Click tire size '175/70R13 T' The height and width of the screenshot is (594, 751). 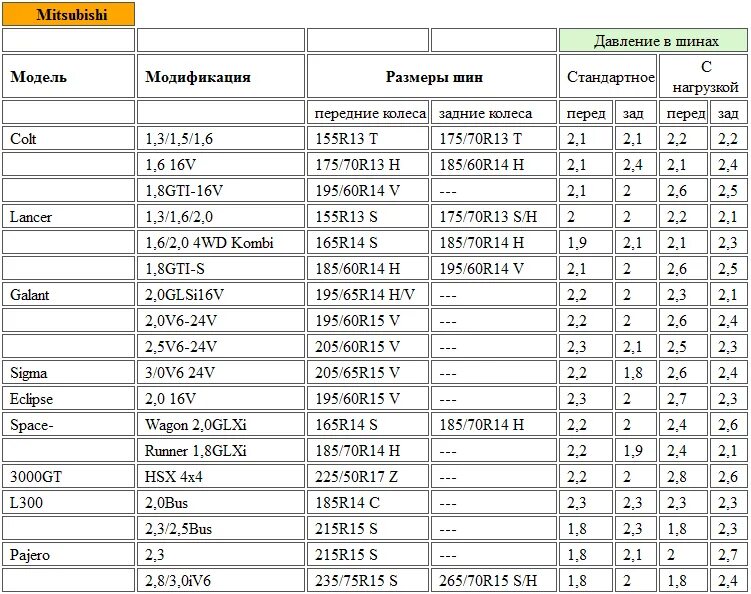click(x=494, y=138)
